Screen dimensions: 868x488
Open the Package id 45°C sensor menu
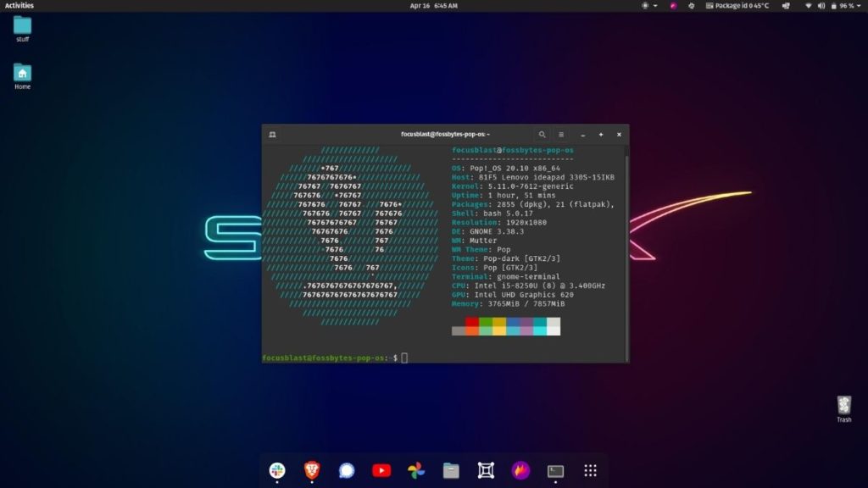point(737,6)
